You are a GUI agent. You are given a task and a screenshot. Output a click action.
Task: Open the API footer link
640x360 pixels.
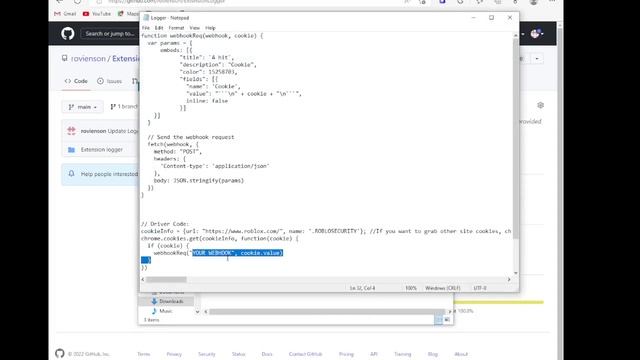point(373,354)
